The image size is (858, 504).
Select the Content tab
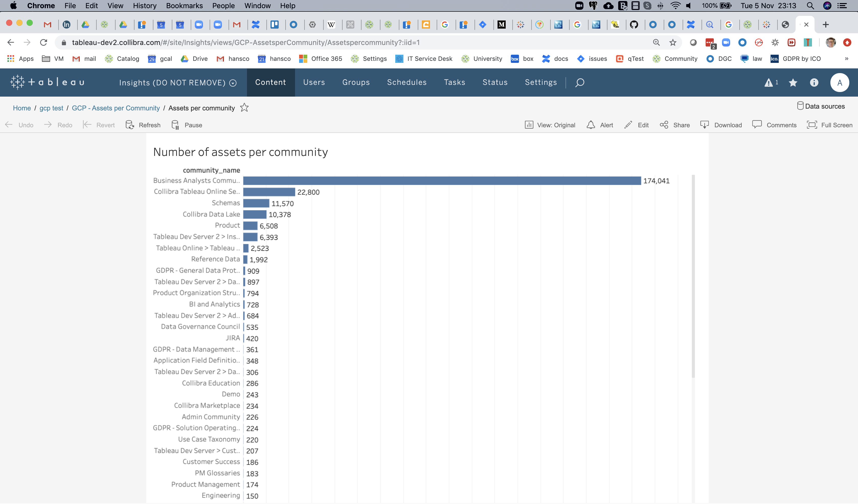pos(271,82)
